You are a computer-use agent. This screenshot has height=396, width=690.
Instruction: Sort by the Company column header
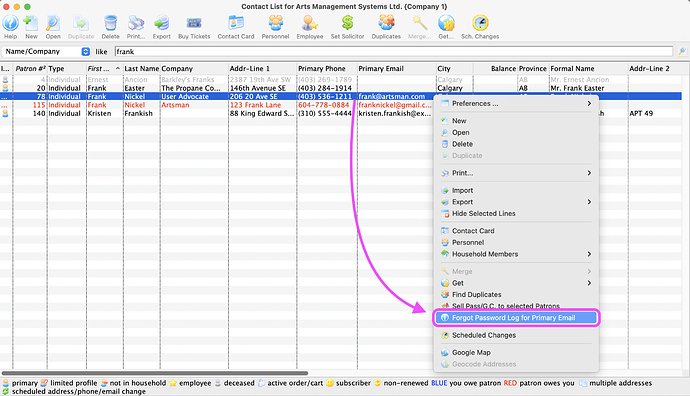(194, 69)
